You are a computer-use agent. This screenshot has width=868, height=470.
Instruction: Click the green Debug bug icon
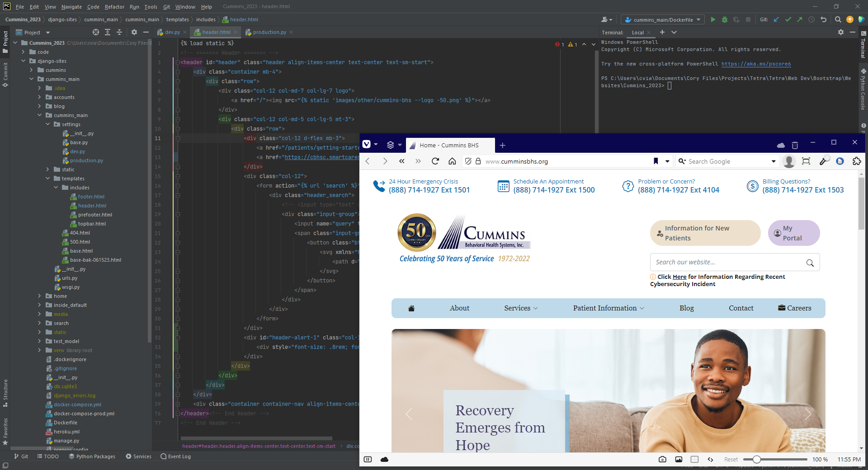(x=725, y=19)
